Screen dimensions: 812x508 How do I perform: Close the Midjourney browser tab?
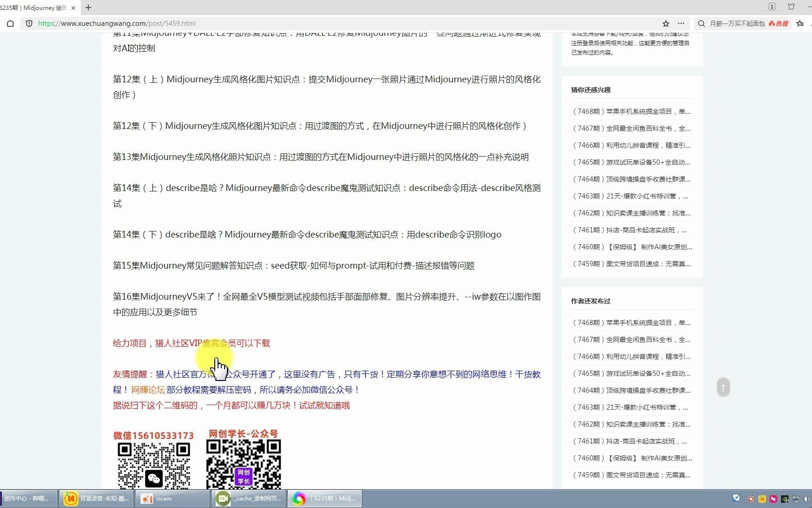[73, 8]
